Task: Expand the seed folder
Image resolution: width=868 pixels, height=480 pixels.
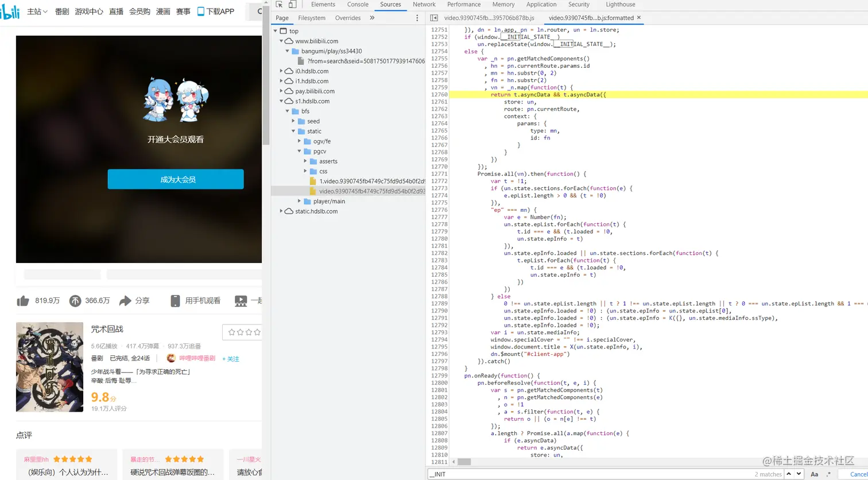Action: pos(293,121)
